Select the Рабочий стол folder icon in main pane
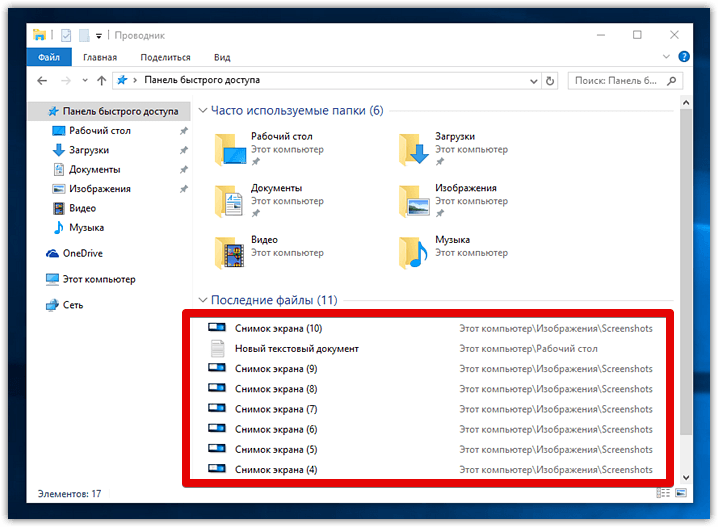The height and width of the screenshot is (527, 718). click(x=231, y=149)
